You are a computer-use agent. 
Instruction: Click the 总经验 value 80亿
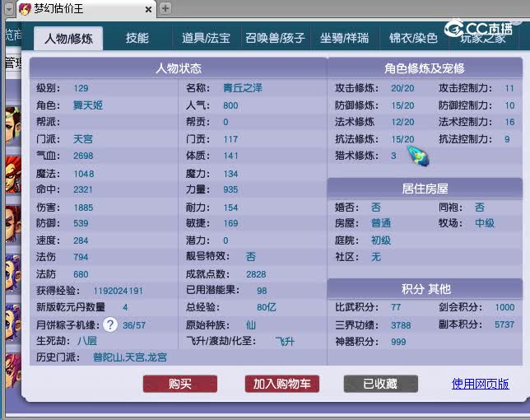coord(267,307)
